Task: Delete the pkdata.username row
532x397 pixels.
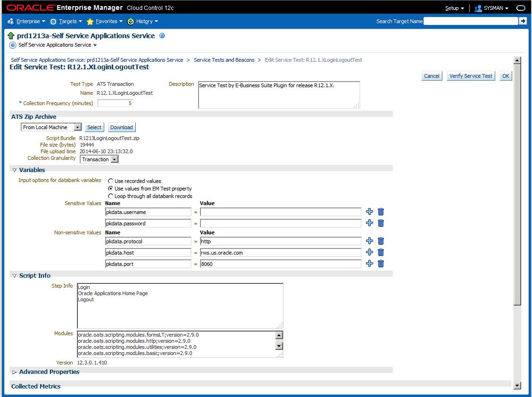Action: (381, 212)
